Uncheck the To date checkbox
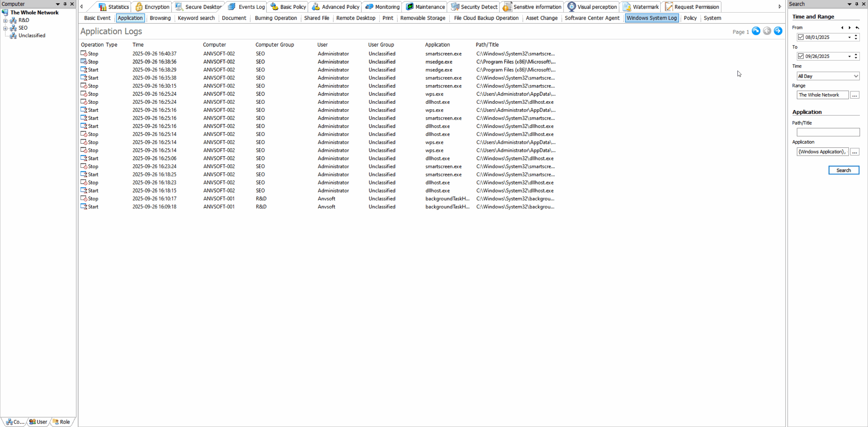 [800, 56]
